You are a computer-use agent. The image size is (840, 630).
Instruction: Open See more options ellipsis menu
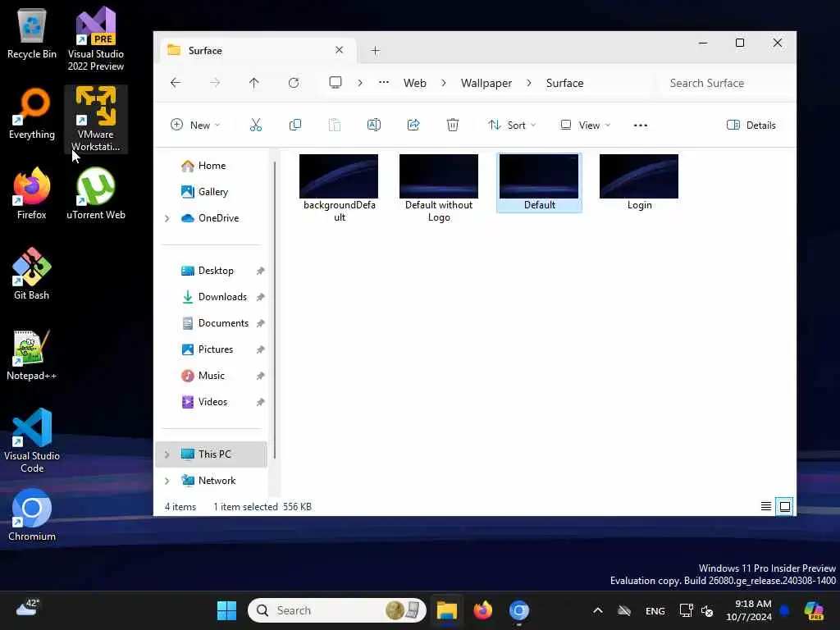640,125
